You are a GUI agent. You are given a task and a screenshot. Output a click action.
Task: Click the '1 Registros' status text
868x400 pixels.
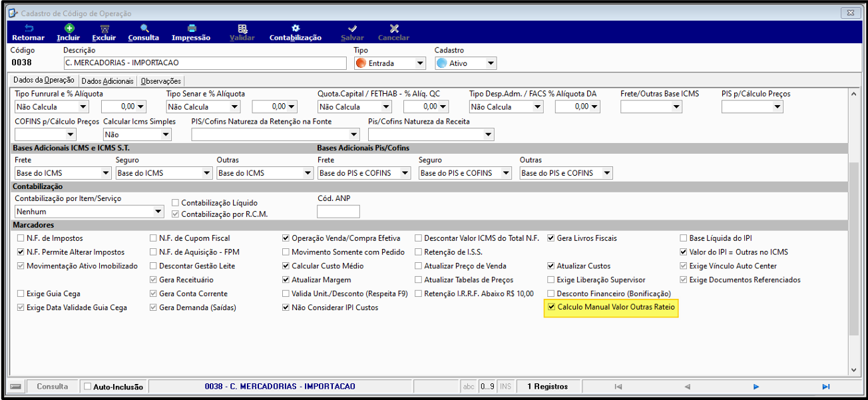[x=547, y=386]
